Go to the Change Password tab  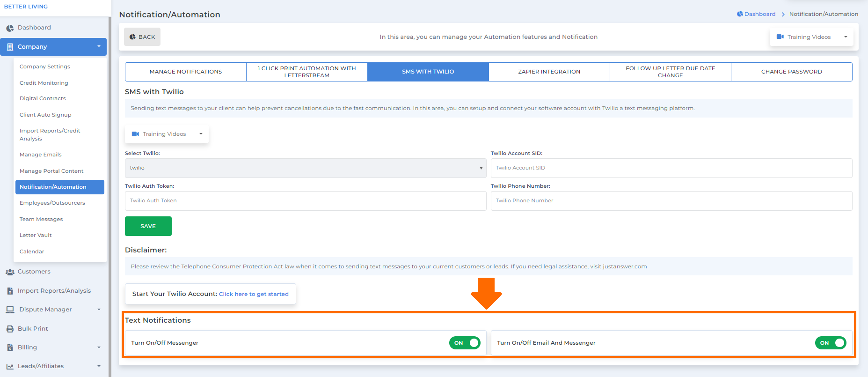pyautogui.click(x=792, y=72)
